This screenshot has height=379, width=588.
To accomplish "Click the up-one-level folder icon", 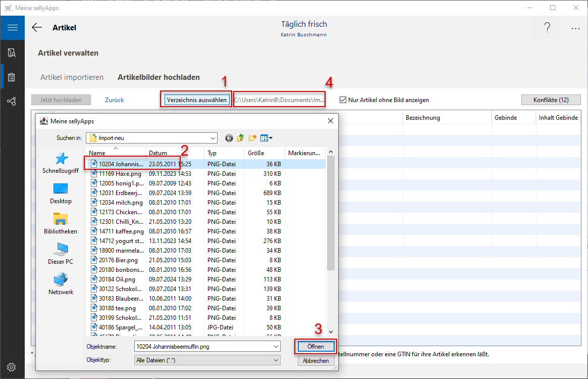I will (x=241, y=138).
